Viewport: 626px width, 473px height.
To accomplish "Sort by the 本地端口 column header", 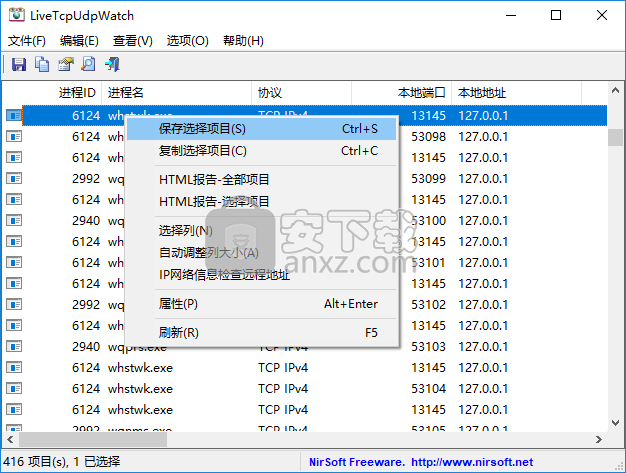I will [401, 93].
